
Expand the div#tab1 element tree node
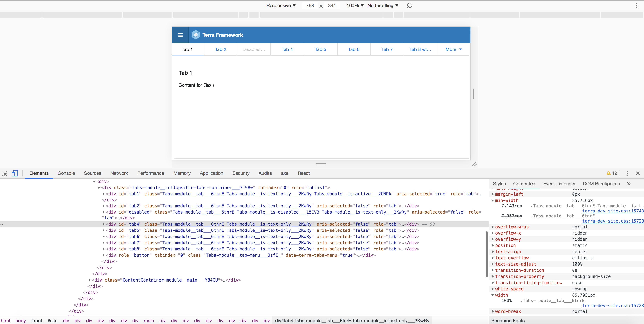click(104, 194)
